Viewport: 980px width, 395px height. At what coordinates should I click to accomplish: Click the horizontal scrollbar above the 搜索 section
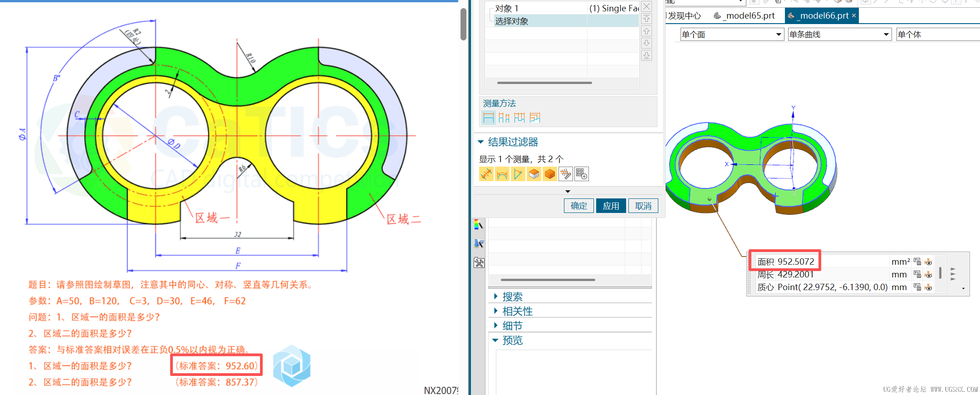(x=548, y=280)
